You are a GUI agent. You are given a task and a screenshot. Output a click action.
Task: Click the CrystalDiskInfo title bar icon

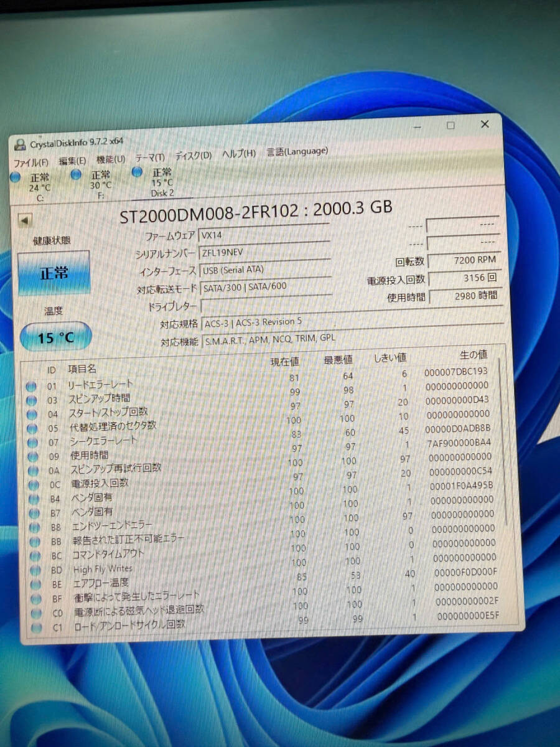tap(20, 145)
